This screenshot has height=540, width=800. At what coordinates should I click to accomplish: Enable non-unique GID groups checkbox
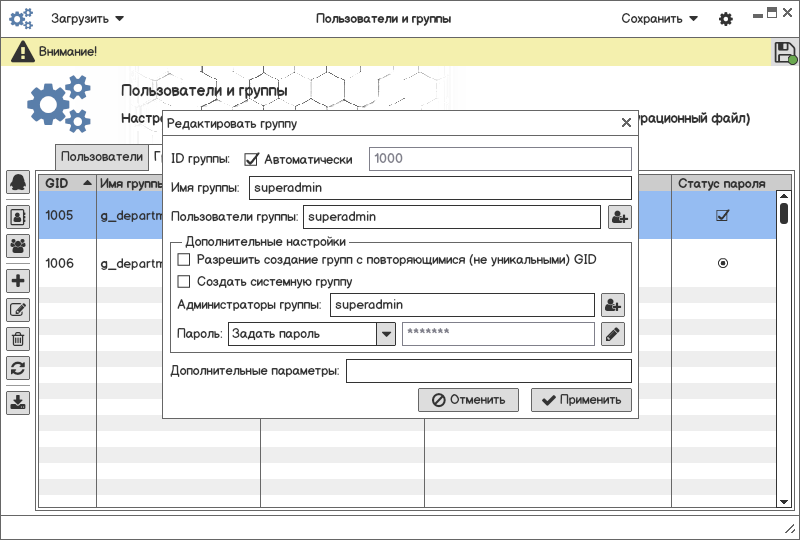[184, 260]
